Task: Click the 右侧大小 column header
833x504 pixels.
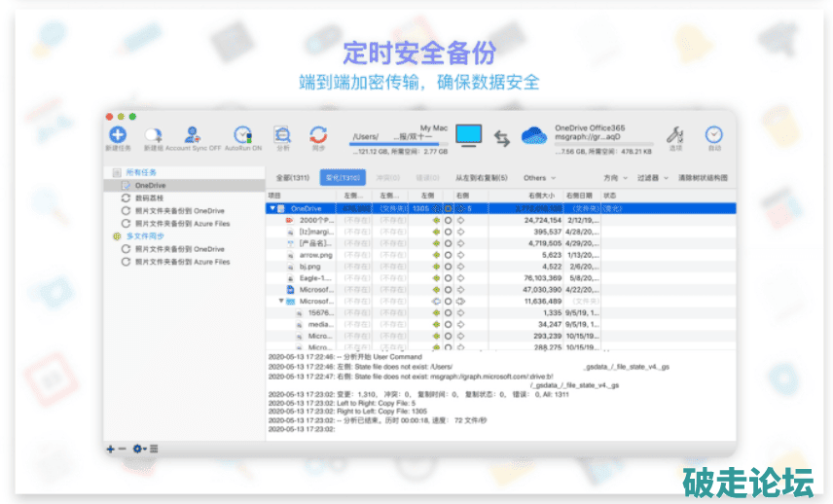Action: (525, 196)
